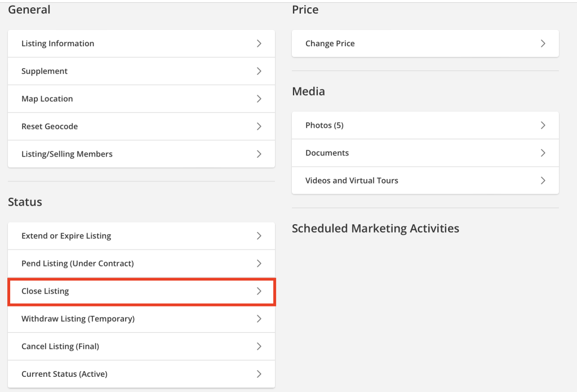Click chevron next to Current Status

(259, 374)
